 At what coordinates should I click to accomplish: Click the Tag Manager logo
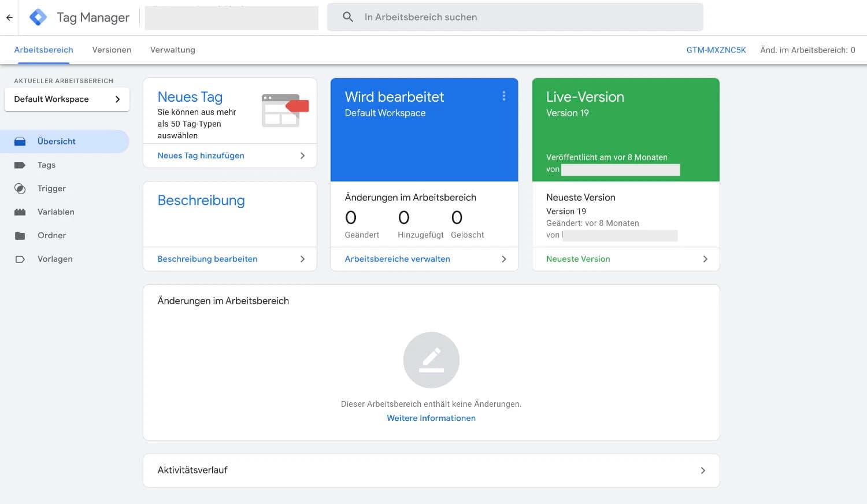(79, 17)
